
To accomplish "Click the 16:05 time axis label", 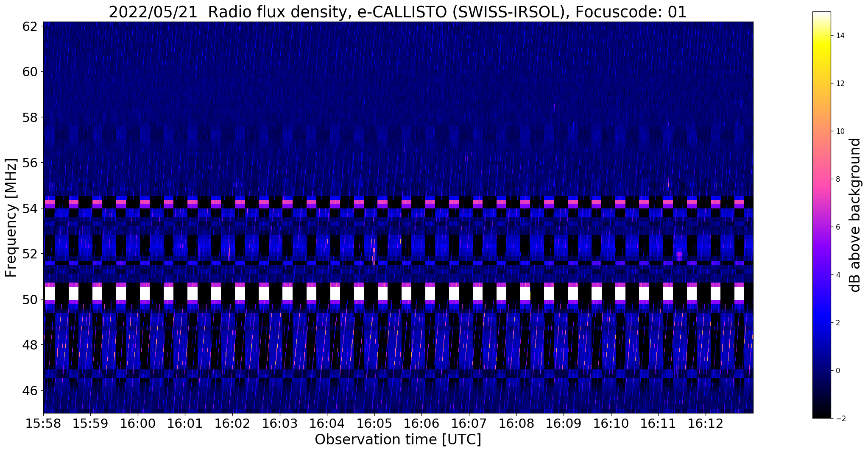I will coord(374,424).
